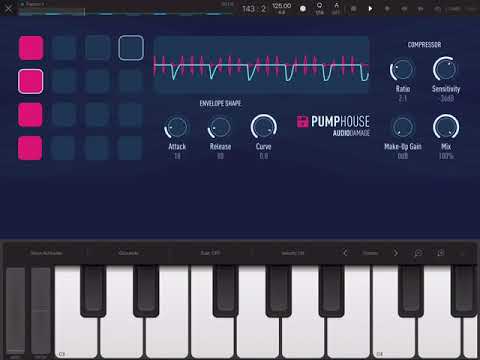Click the Mix knob
The image size is (480, 360).
[446, 127]
